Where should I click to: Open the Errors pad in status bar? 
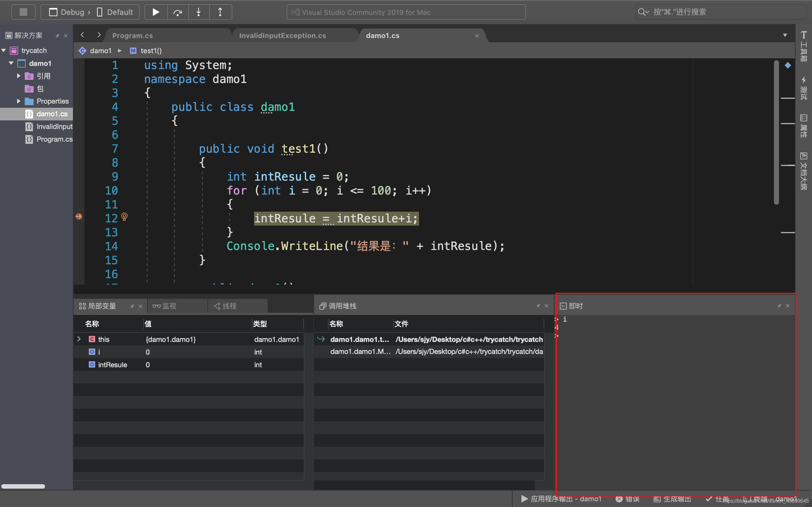click(627, 499)
